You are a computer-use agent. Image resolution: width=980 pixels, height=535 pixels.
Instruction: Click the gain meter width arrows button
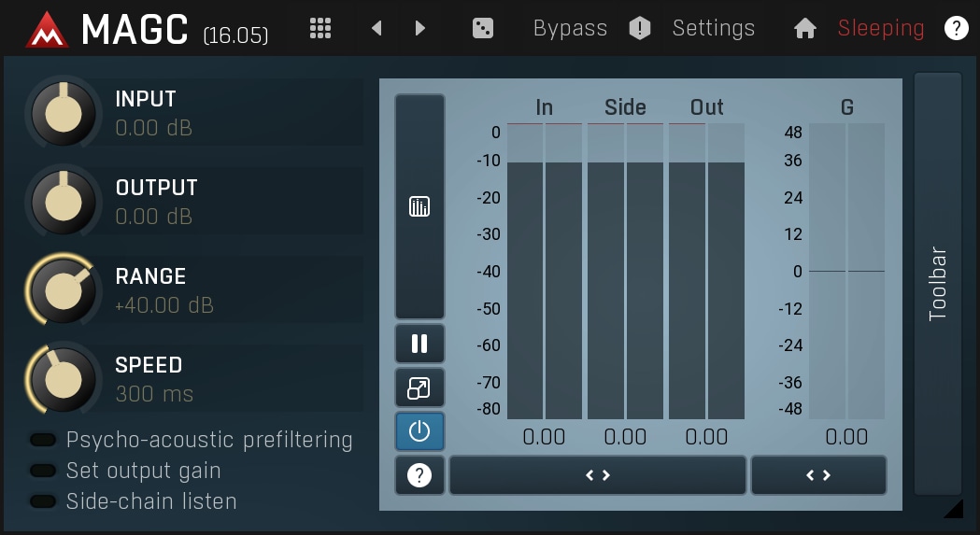818,475
